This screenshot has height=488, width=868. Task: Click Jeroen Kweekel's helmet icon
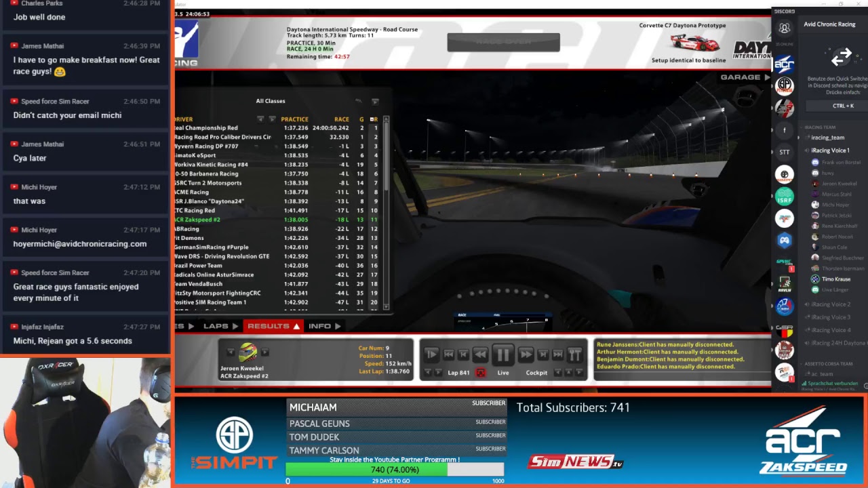point(248,352)
